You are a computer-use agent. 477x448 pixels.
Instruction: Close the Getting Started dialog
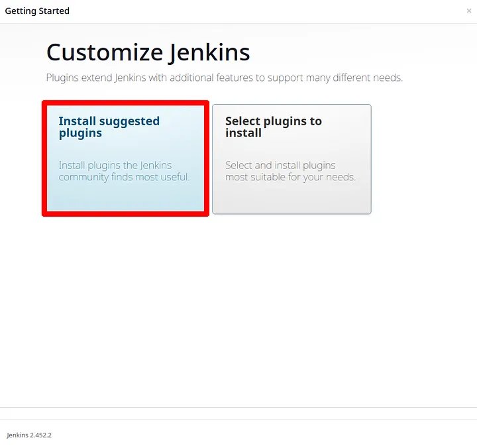[469, 11]
